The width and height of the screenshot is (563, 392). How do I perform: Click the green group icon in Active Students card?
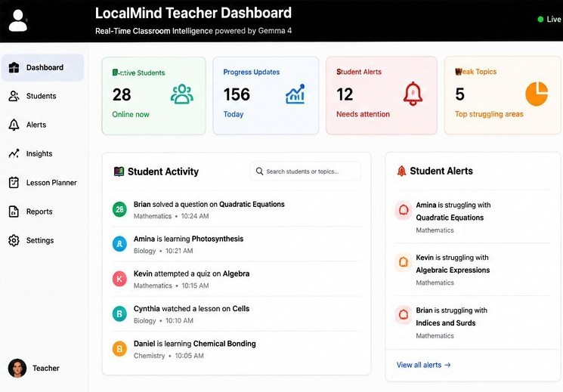181,94
